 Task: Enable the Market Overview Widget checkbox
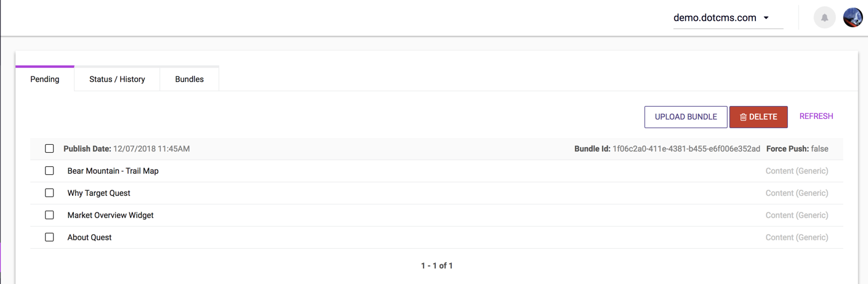(49, 215)
